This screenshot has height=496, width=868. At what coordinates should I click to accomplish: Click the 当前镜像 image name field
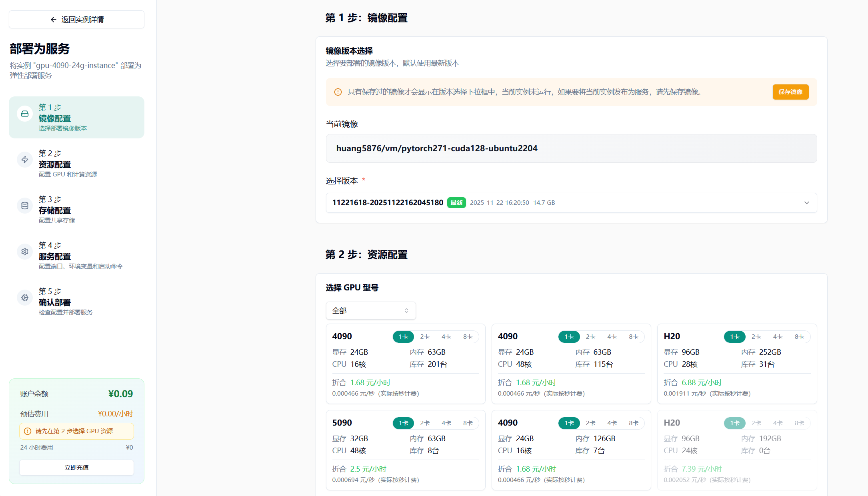(x=571, y=148)
